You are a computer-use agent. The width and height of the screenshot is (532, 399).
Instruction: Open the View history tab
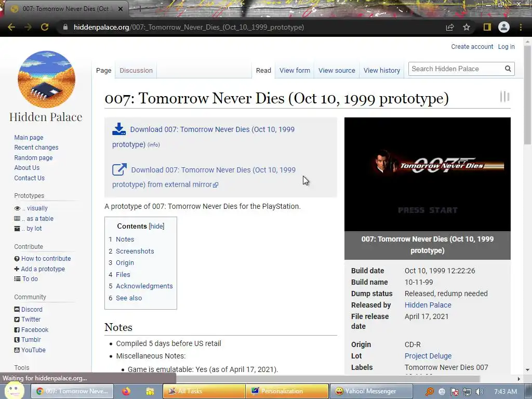[382, 70]
